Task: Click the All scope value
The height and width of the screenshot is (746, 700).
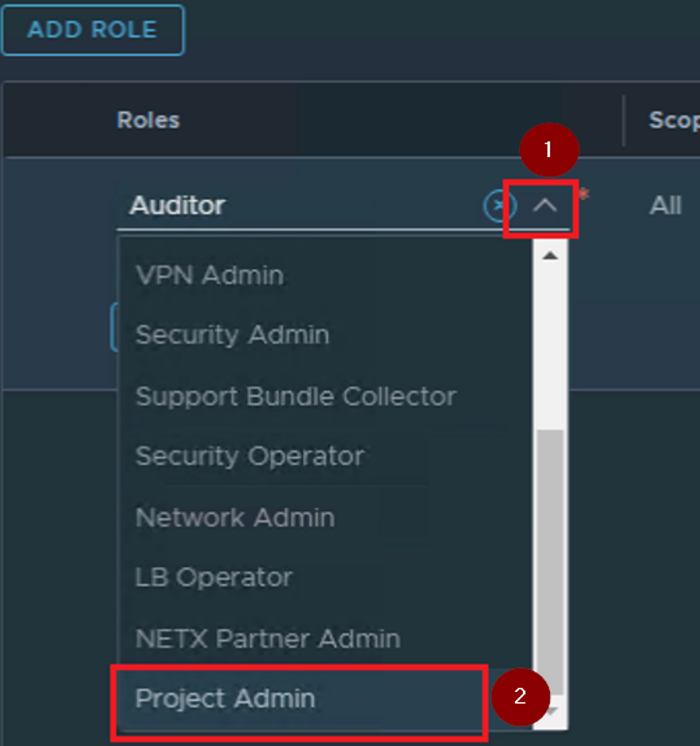Action: [666, 206]
